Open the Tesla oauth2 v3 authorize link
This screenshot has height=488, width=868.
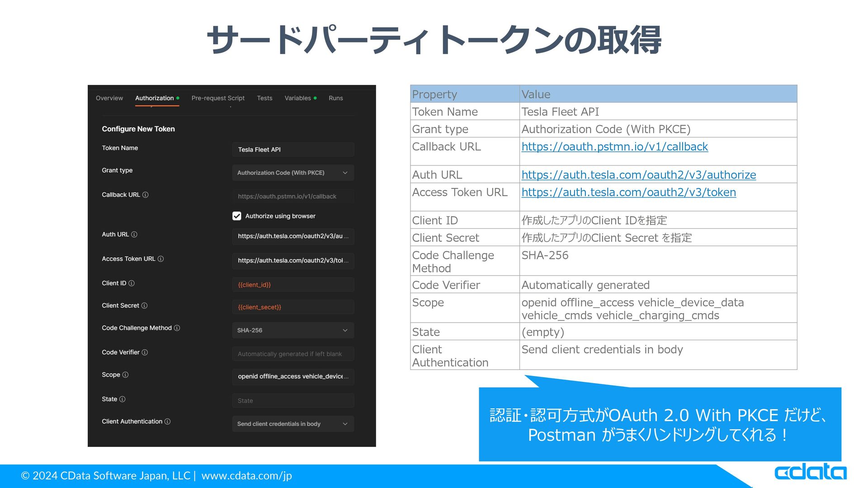639,175
